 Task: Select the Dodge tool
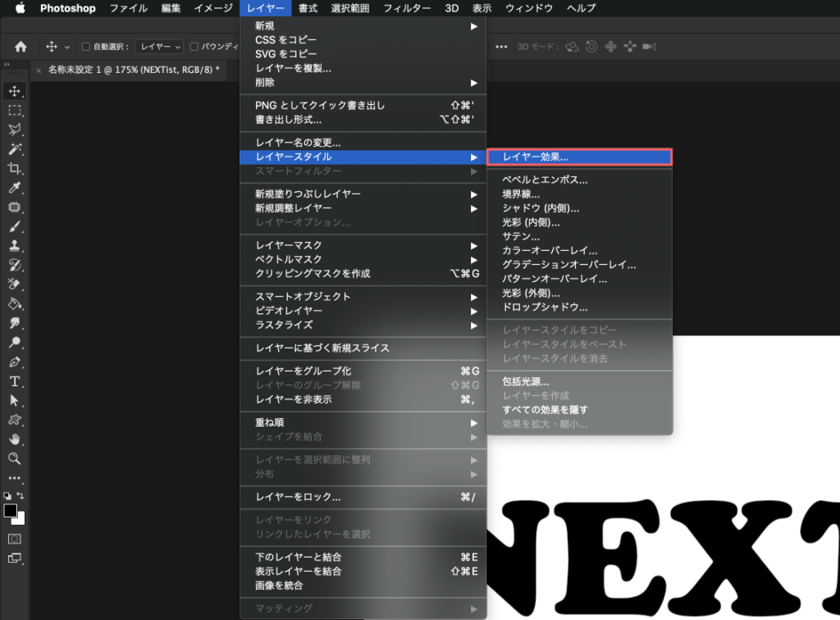pos(15,342)
